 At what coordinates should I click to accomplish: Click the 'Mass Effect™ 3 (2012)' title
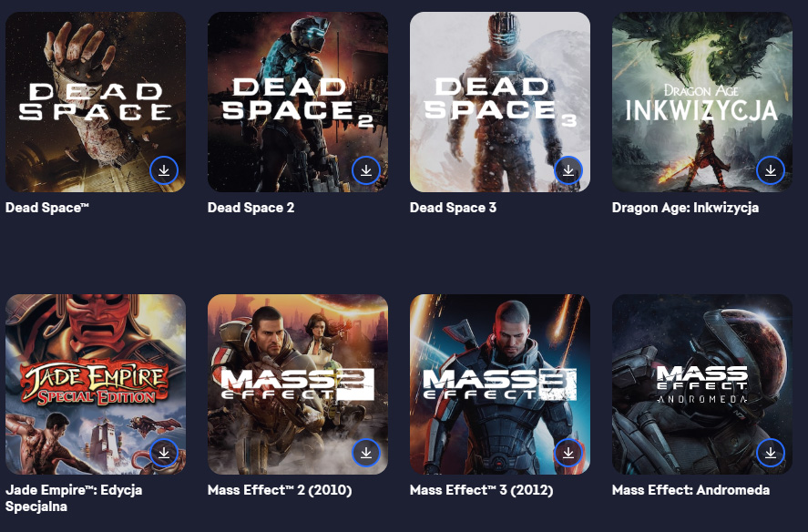pyautogui.click(x=481, y=490)
